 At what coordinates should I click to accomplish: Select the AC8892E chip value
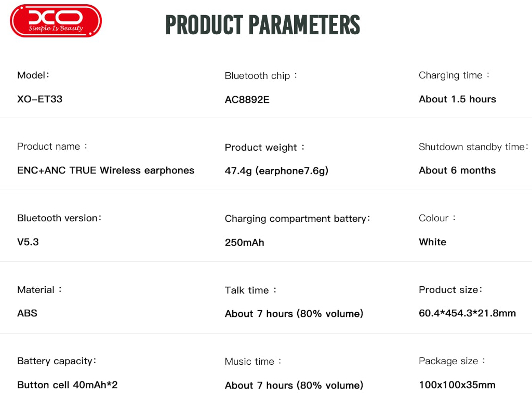click(247, 100)
